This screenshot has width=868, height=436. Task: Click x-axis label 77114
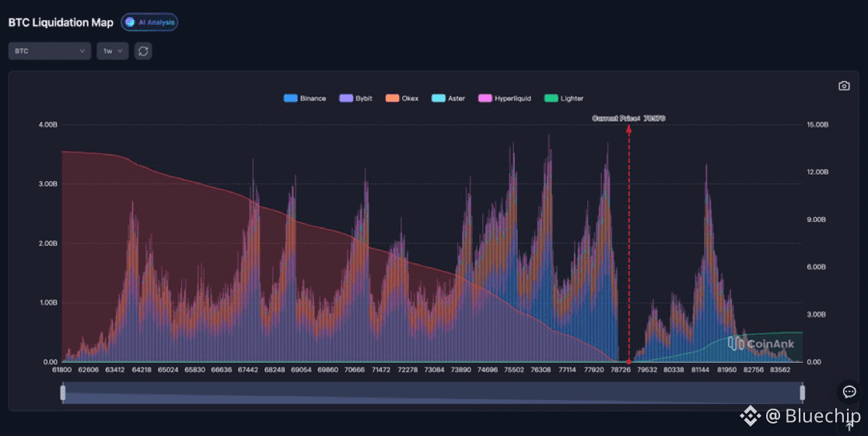(x=567, y=370)
